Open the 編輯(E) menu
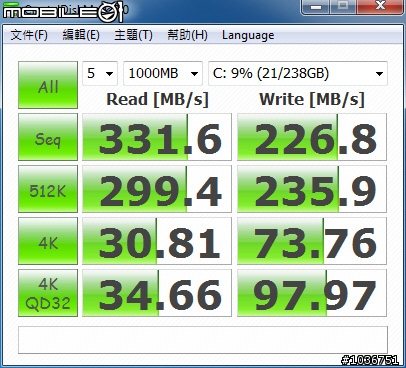406x368 pixels. coord(81,35)
